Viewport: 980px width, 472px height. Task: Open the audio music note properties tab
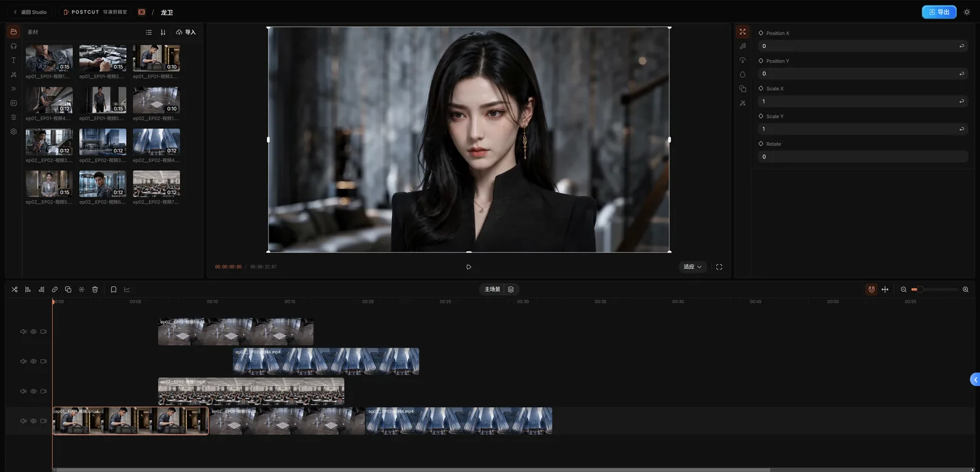(x=742, y=46)
